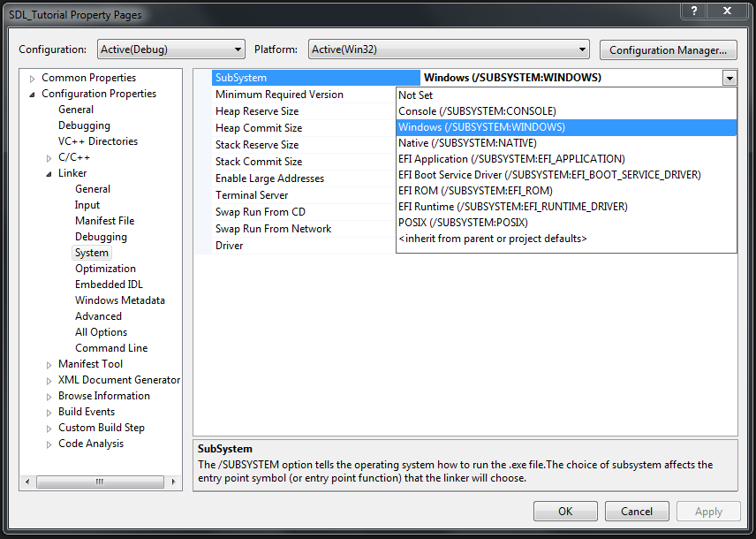
Task: Click Cancel to discard changes
Action: click(637, 512)
